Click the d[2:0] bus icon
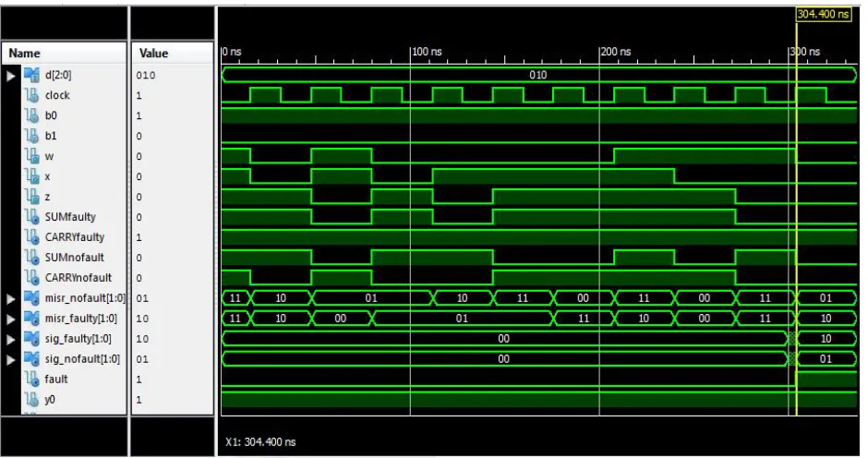Screen dimensions: 868x458 click(x=31, y=75)
